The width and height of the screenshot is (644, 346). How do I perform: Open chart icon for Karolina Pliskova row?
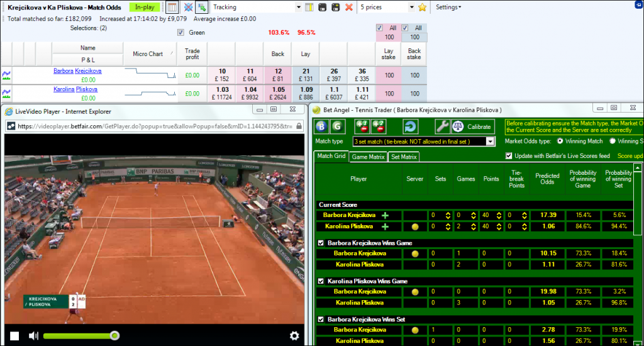pyautogui.click(x=6, y=94)
